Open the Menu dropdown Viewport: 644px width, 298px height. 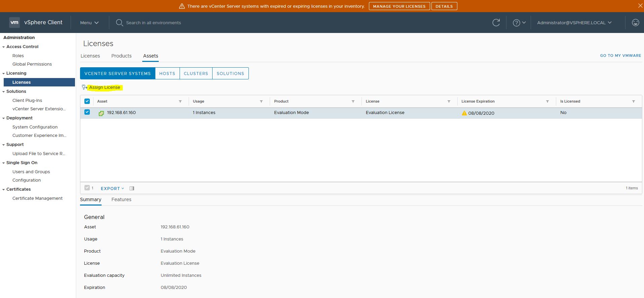pyautogui.click(x=89, y=23)
